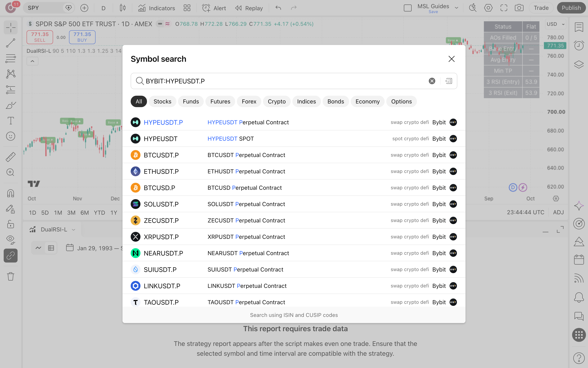The width and height of the screenshot is (588, 368).
Task: Change the D timeframe interval
Action: [x=104, y=8]
